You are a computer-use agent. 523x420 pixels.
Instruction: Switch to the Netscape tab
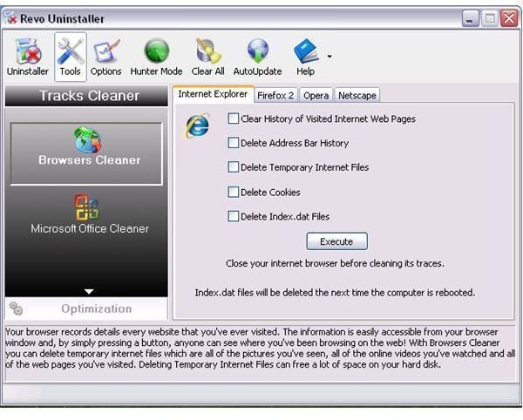357,96
